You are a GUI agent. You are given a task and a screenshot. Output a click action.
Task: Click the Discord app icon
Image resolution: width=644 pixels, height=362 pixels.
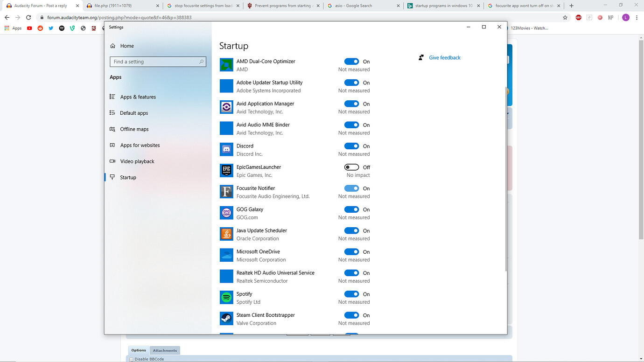[x=226, y=150]
